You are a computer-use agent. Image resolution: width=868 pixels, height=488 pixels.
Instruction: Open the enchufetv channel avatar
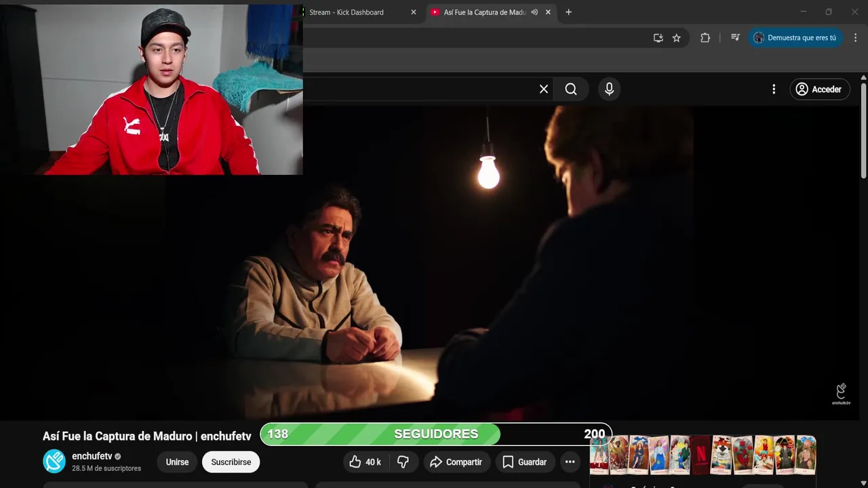click(x=54, y=461)
